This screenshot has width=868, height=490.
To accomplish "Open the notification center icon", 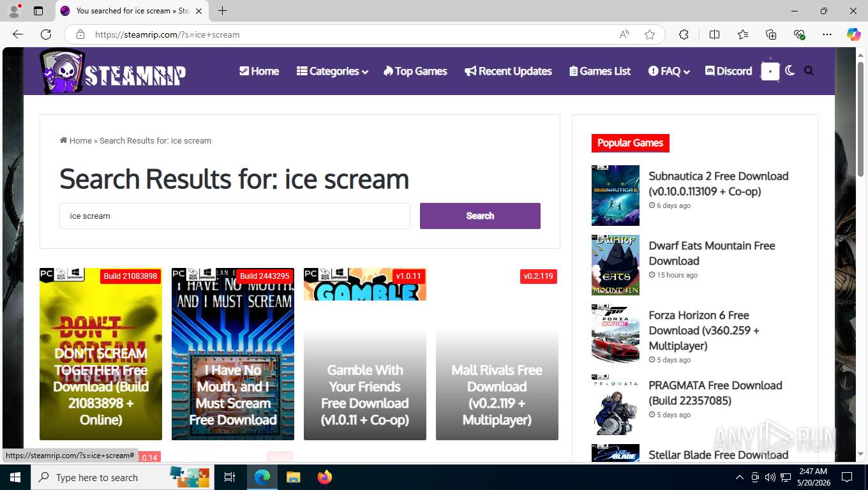I will [847, 477].
